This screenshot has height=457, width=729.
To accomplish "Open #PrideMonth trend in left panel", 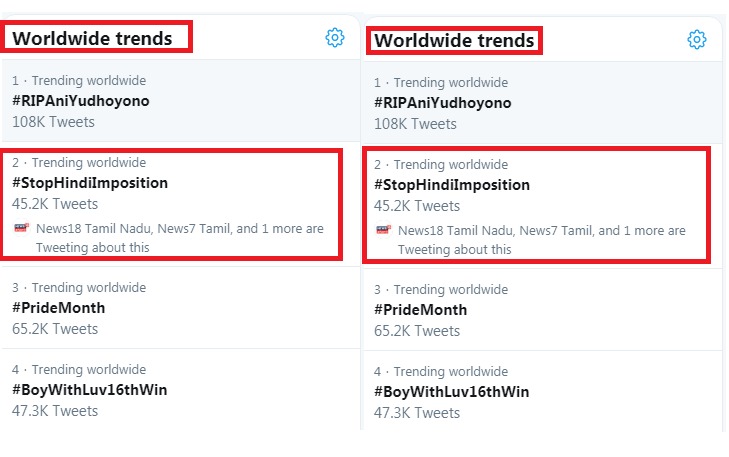I will [x=59, y=308].
